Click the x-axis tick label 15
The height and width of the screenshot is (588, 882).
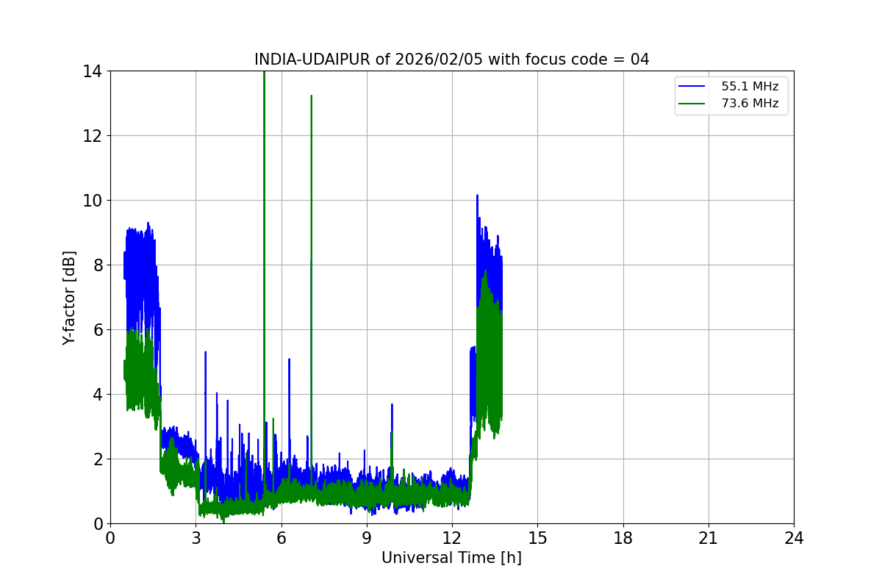537,538
